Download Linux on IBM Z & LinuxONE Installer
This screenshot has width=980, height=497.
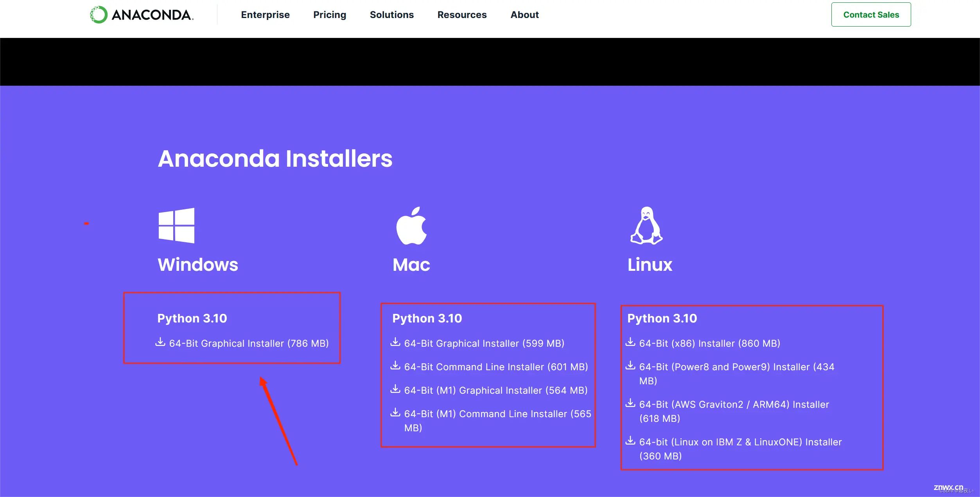(740, 449)
